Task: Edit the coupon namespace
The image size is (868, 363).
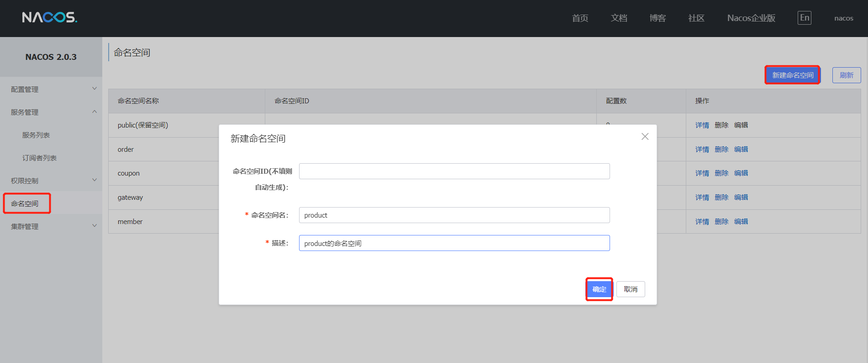Action: (741, 173)
